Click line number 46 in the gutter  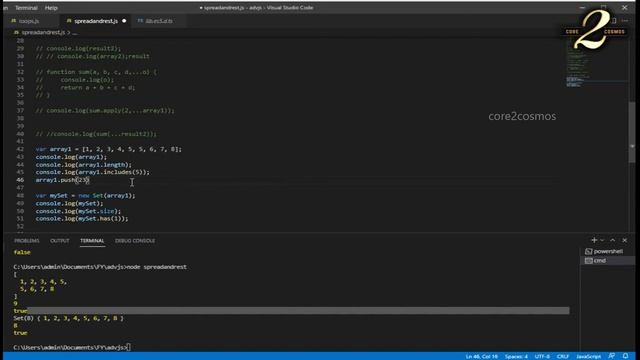pyautogui.click(x=20, y=180)
